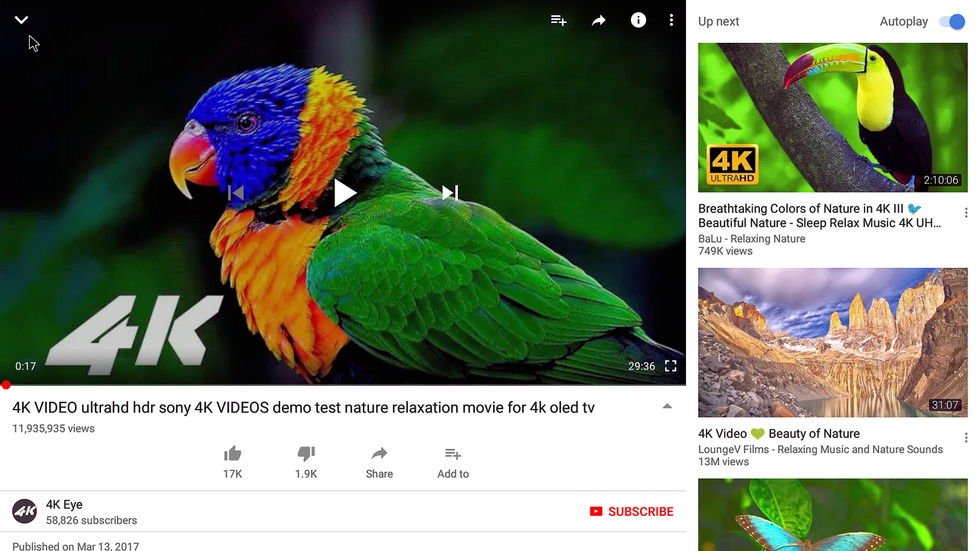The width and height of the screenshot is (980, 551).
Task: Click the Add to button below title
Action: click(x=453, y=462)
